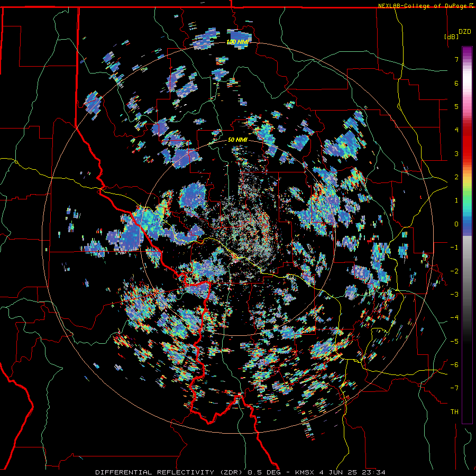Click the 4 value on color scale
Image resolution: width=476 pixels, height=476 pixels.
coord(456,130)
